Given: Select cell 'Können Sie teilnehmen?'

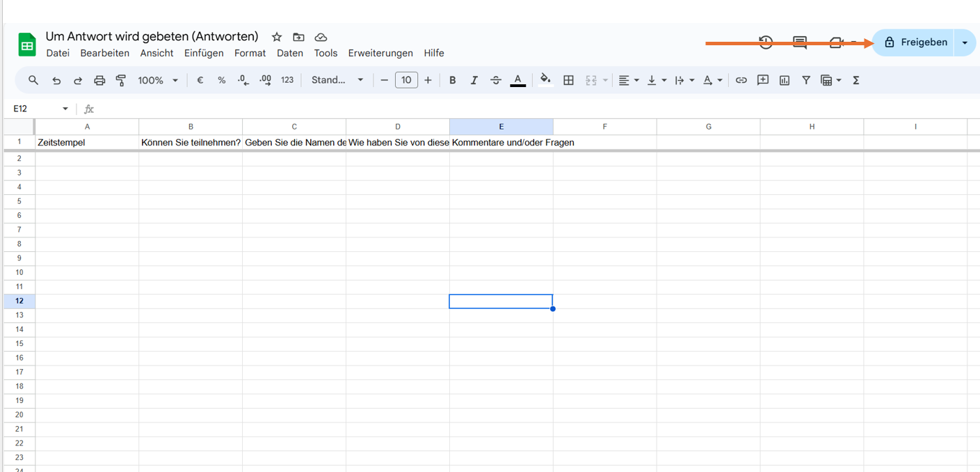Looking at the screenshot, I should 191,142.
